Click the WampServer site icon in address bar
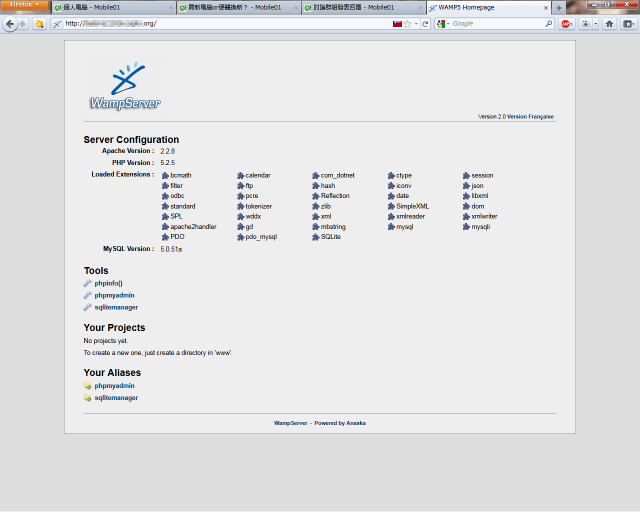Viewport: 640px width, 512px height. tap(58, 24)
